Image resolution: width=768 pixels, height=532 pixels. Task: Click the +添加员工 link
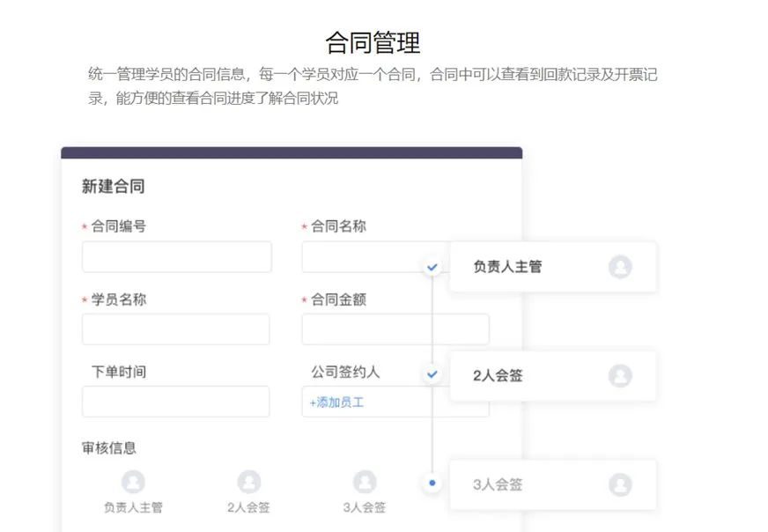(336, 403)
